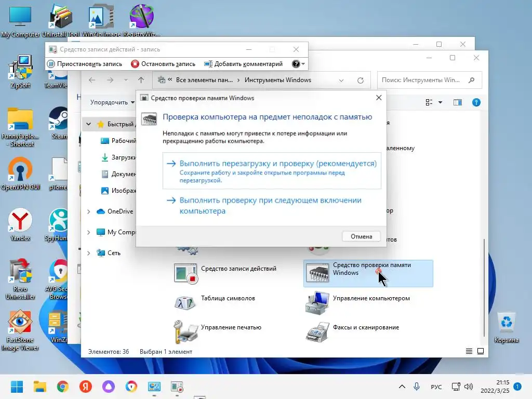This screenshot has width=532, height=399.
Task: Select Таблица символов item
Action: coord(215,302)
